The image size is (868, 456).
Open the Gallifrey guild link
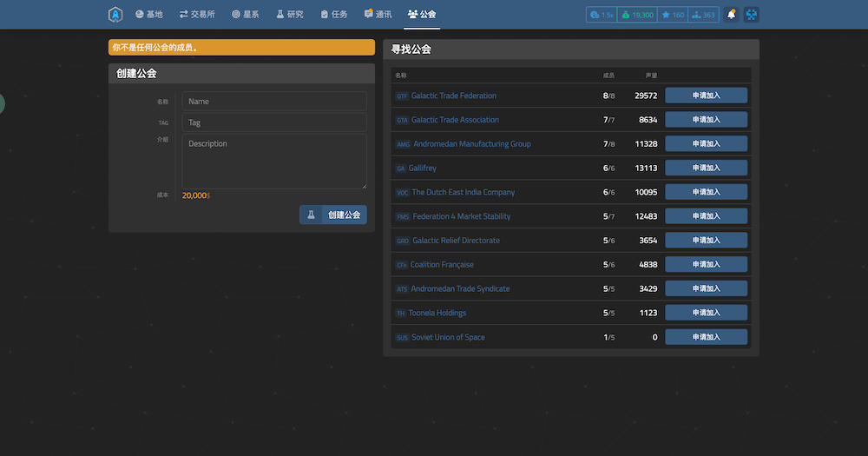click(x=422, y=169)
